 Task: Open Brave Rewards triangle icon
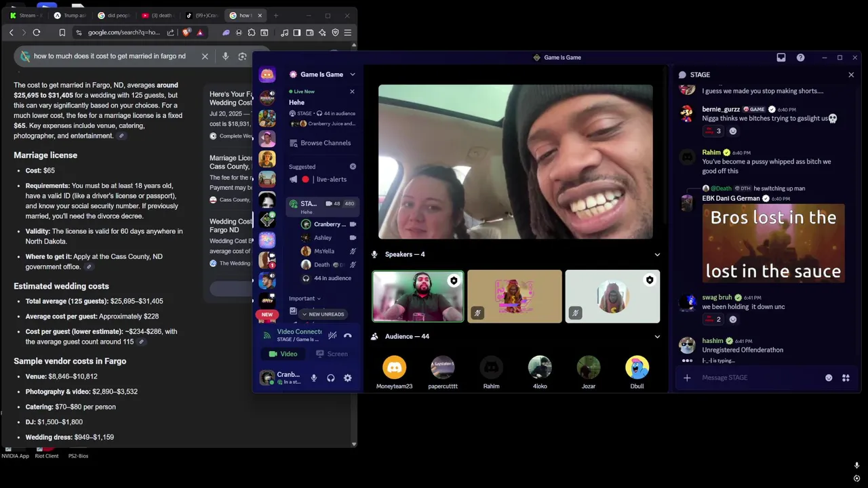pos(199,33)
